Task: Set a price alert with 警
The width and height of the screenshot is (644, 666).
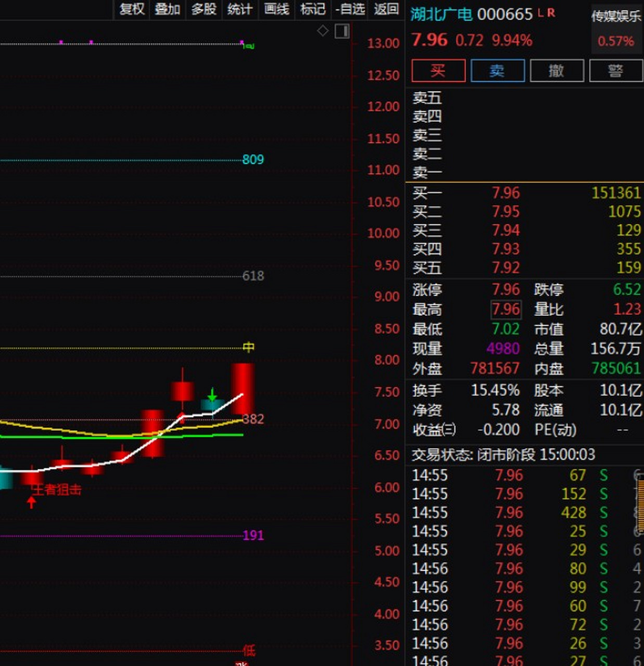Action: coord(615,71)
